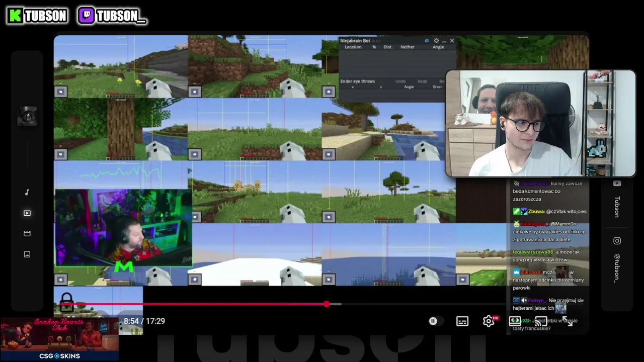Click the vertical @tubson_ Instagram handle
The image size is (644, 362).
click(x=617, y=268)
